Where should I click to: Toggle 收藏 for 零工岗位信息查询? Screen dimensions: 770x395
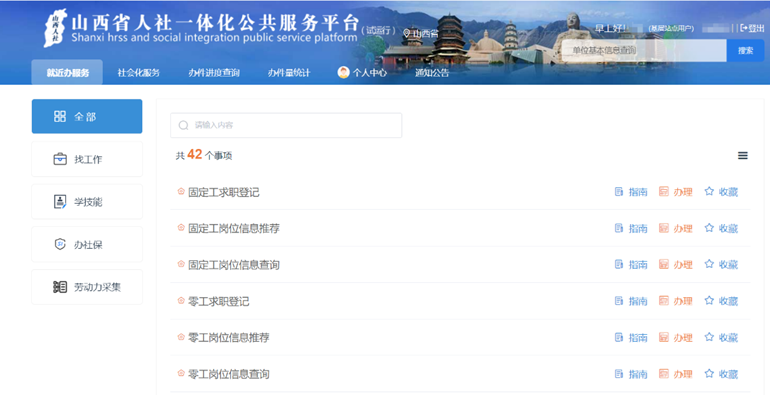[x=721, y=374]
